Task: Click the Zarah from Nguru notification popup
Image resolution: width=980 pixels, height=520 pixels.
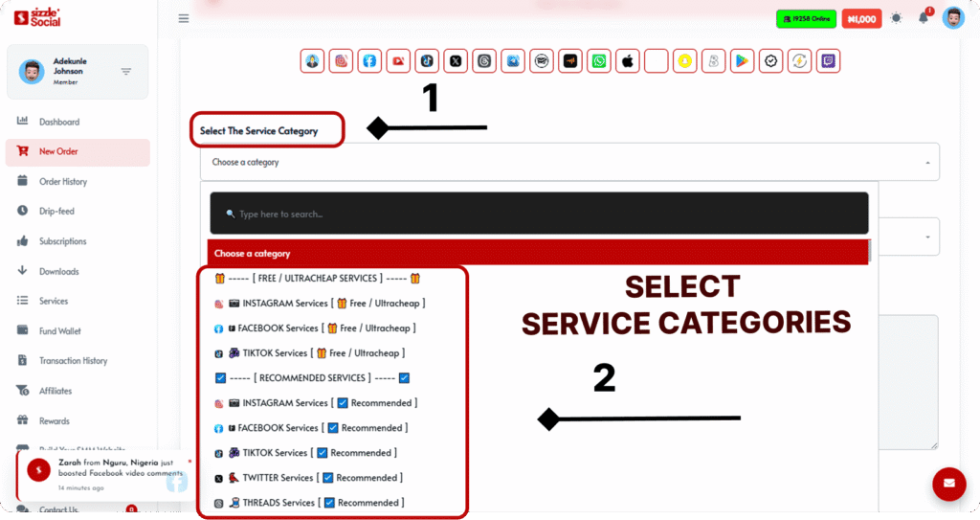Action: pyautogui.click(x=106, y=474)
